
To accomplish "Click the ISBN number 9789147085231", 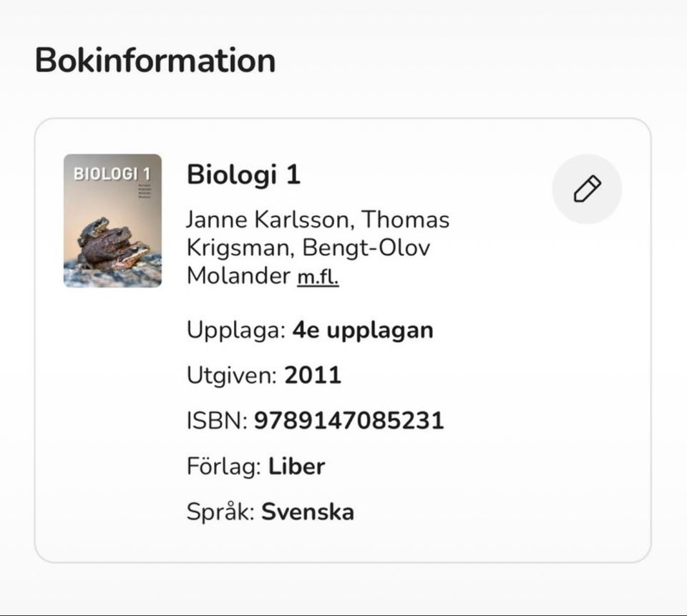I will click(349, 421).
